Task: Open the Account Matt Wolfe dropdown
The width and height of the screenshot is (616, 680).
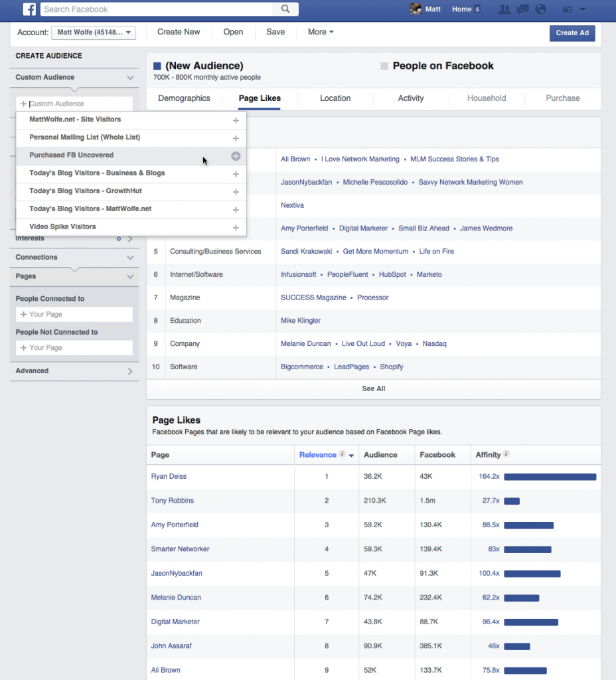Action: 94,33
